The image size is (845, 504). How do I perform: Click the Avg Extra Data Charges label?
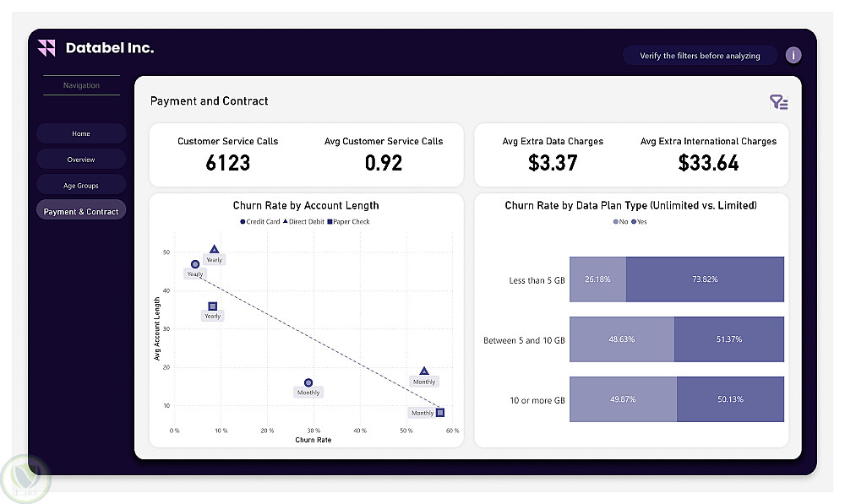(x=553, y=141)
